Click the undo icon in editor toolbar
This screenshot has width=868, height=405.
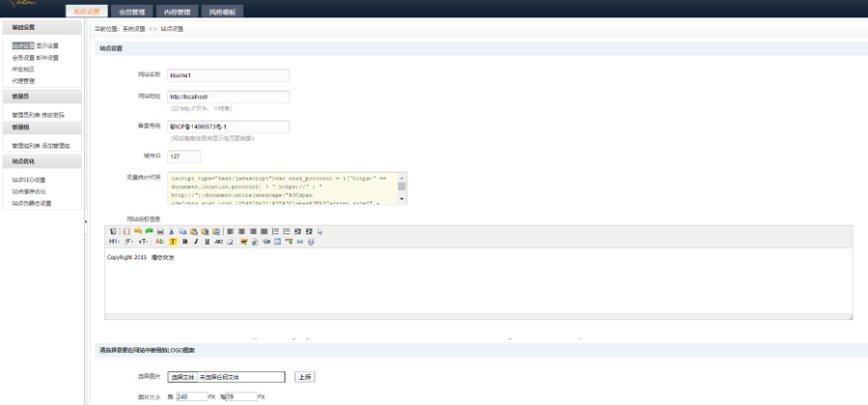coord(138,231)
